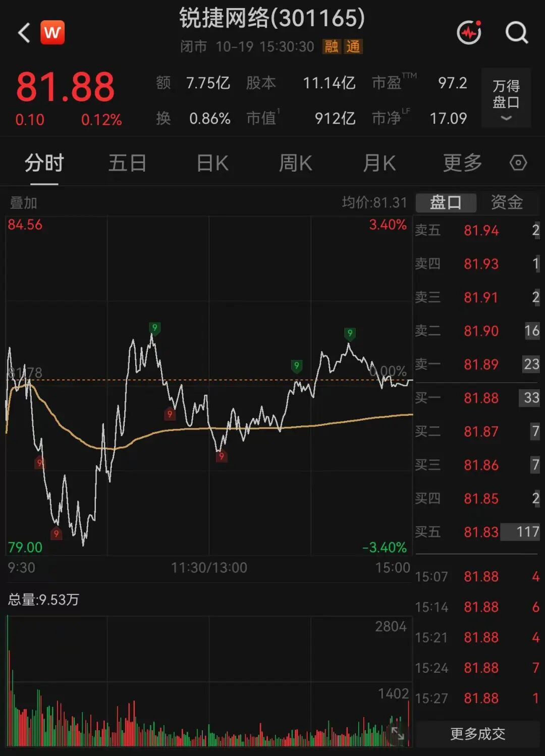Viewport: 545px width, 756px height.
Task: Open search with magnifier icon
Action: [517, 33]
